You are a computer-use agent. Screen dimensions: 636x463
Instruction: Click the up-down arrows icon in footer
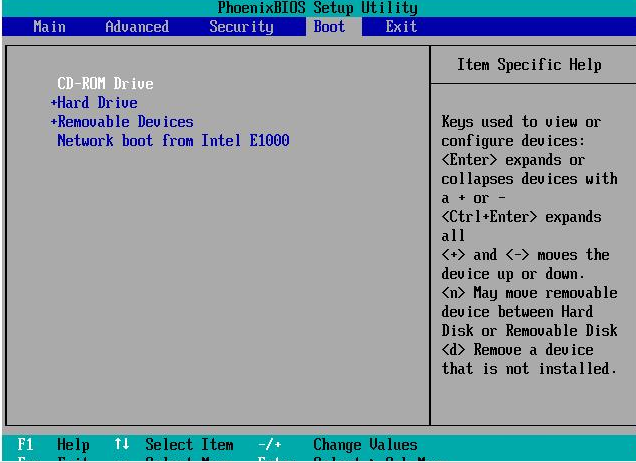click(122, 444)
